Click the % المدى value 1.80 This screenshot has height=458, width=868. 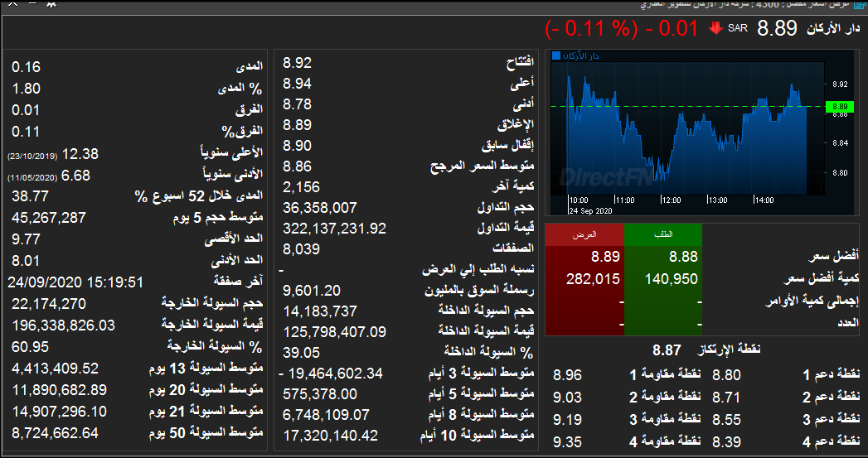click(x=26, y=89)
